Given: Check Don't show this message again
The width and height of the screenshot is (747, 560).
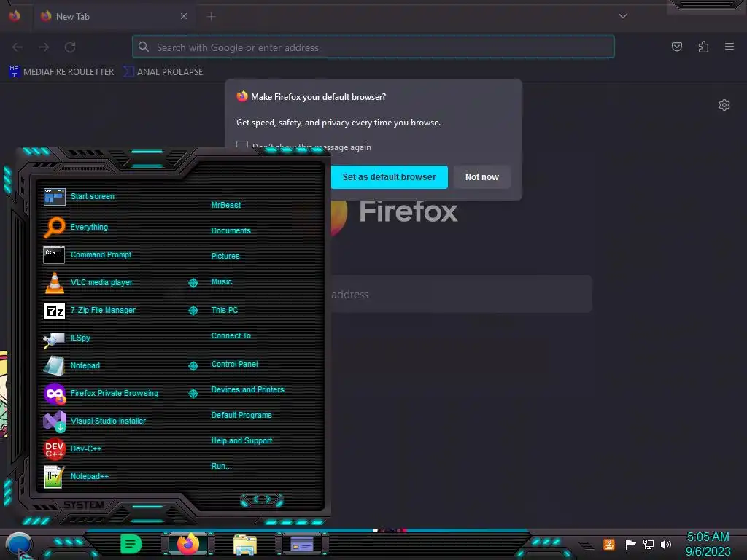Looking at the screenshot, I should click(x=242, y=145).
